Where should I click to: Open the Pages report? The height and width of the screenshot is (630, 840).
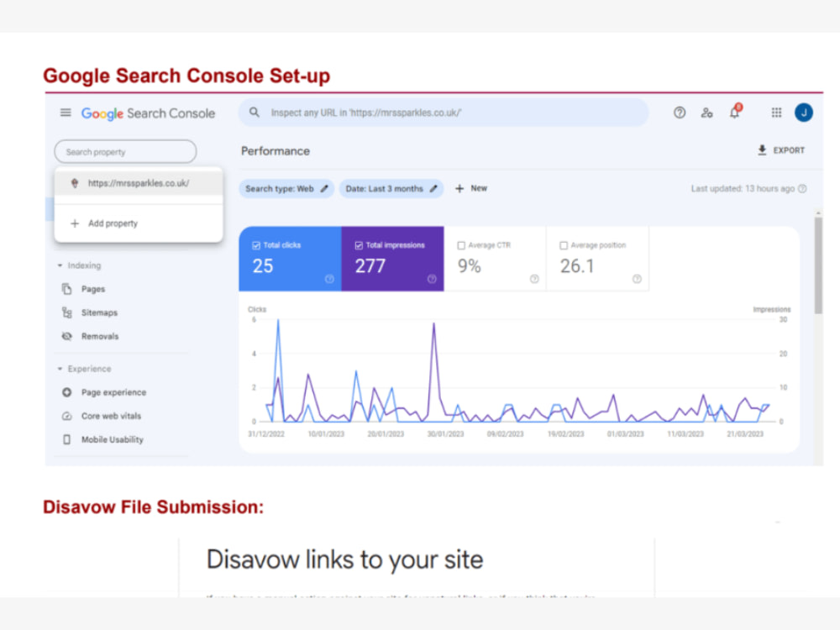click(92, 289)
